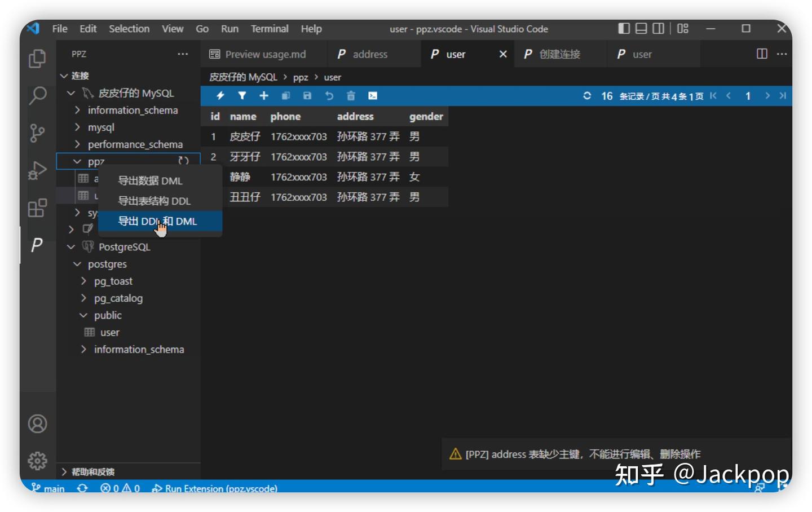812x512 pixels.
Task: Open the filter icon on the data toolbar
Action: click(242, 96)
